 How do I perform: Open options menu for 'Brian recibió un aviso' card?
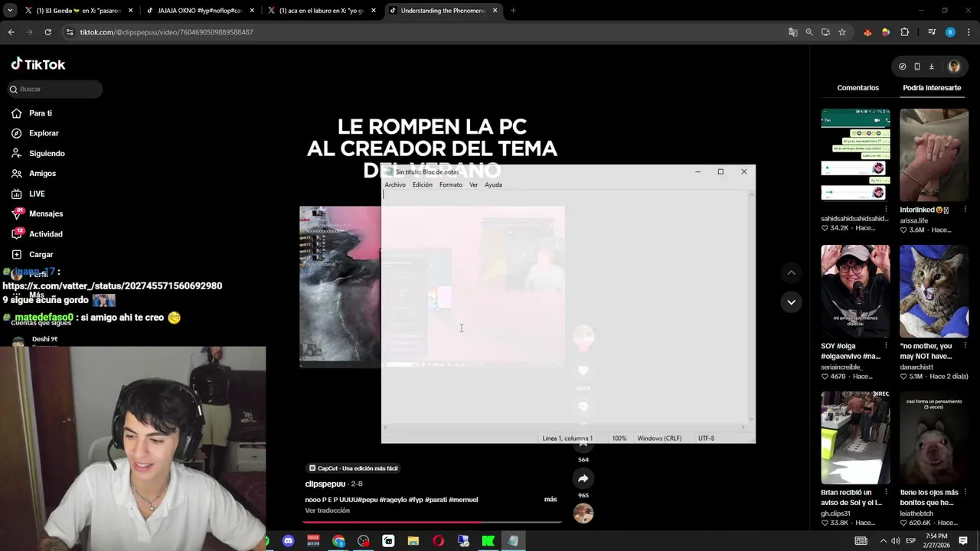point(886,493)
